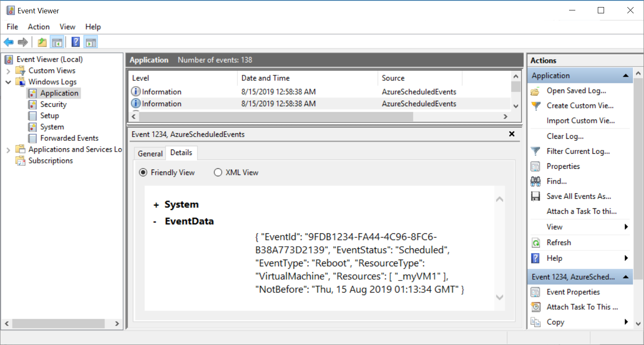Click the Back arrow toolbar icon
The height and width of the screenshot is (345, 644).
pyautogui.click(x=9, y=42)
